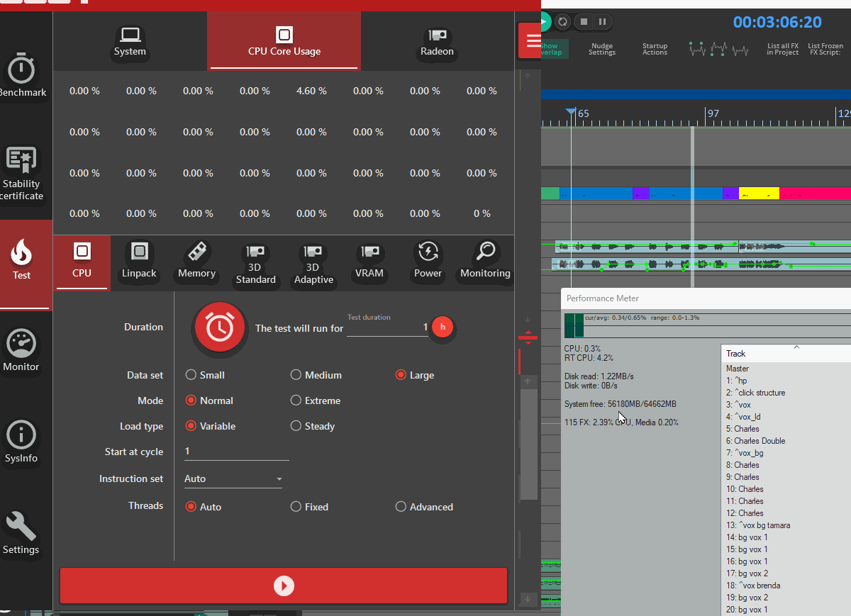
Task: Open Nudge Settings in REAPER toolbar
Action: pyautogui.click(x=602, y=49)
